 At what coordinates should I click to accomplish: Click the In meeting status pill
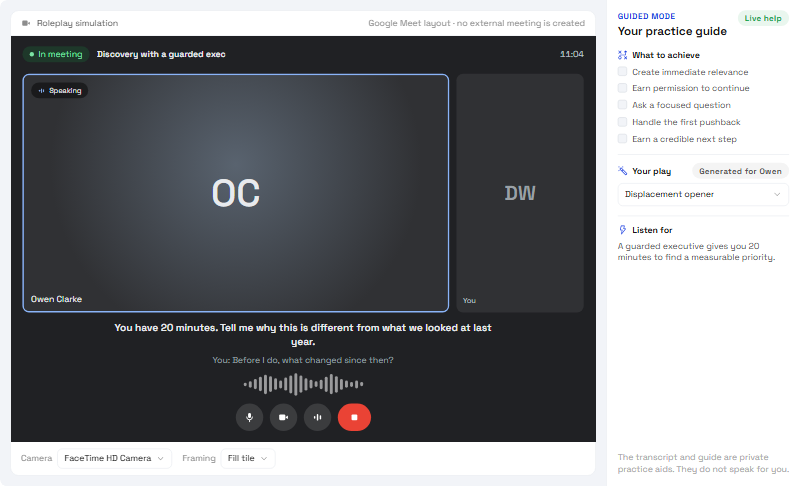56,54
